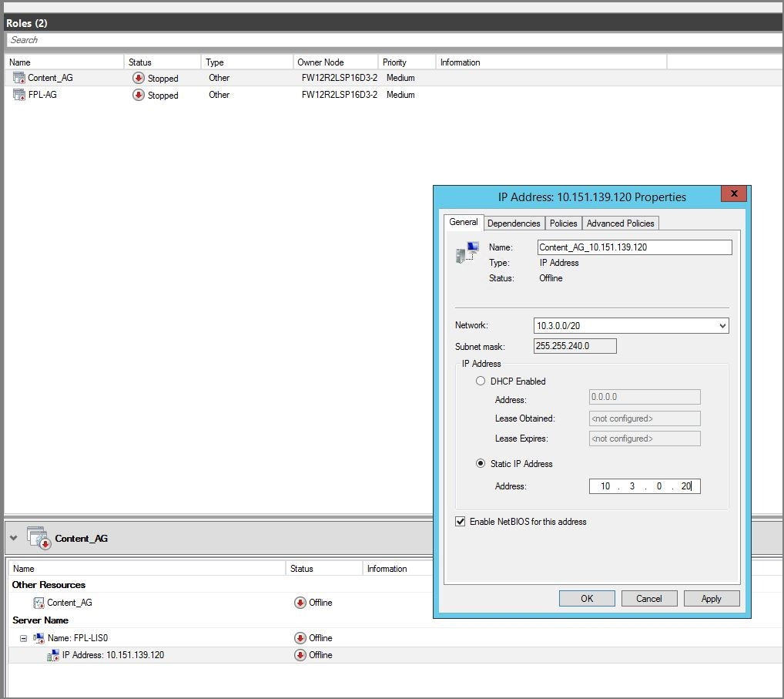
Task: Click the IP Address 10.151.139.120 resource icon
Action: point(53,656)
